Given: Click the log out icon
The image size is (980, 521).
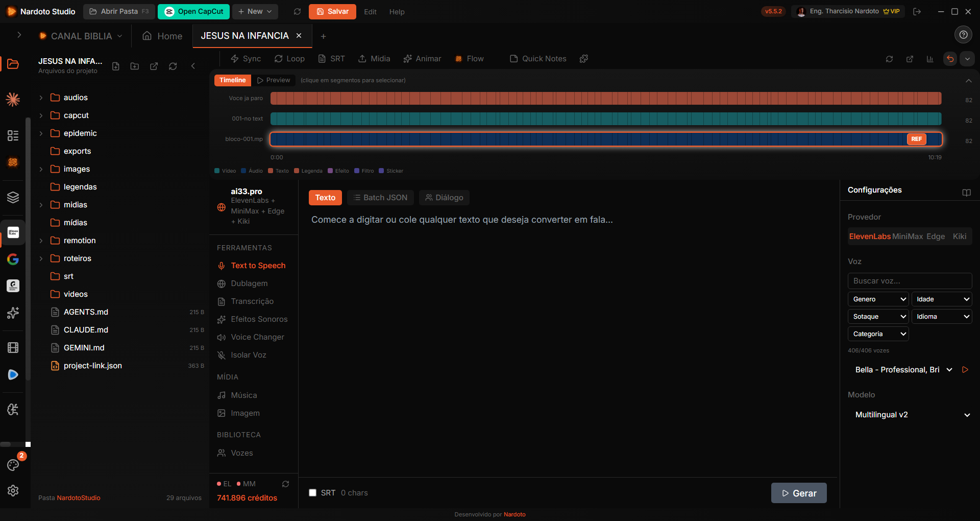Looking at the screenshot, I should click(x=917, y=11).
